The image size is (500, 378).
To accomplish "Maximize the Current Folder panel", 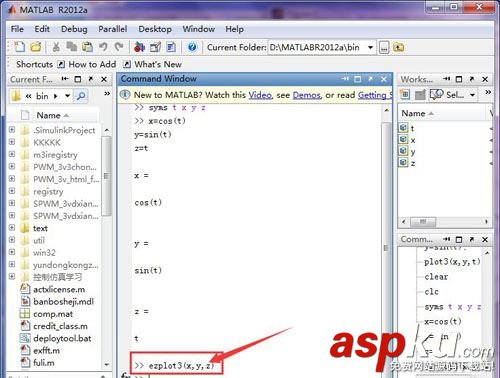I will [x=78, y=79].
